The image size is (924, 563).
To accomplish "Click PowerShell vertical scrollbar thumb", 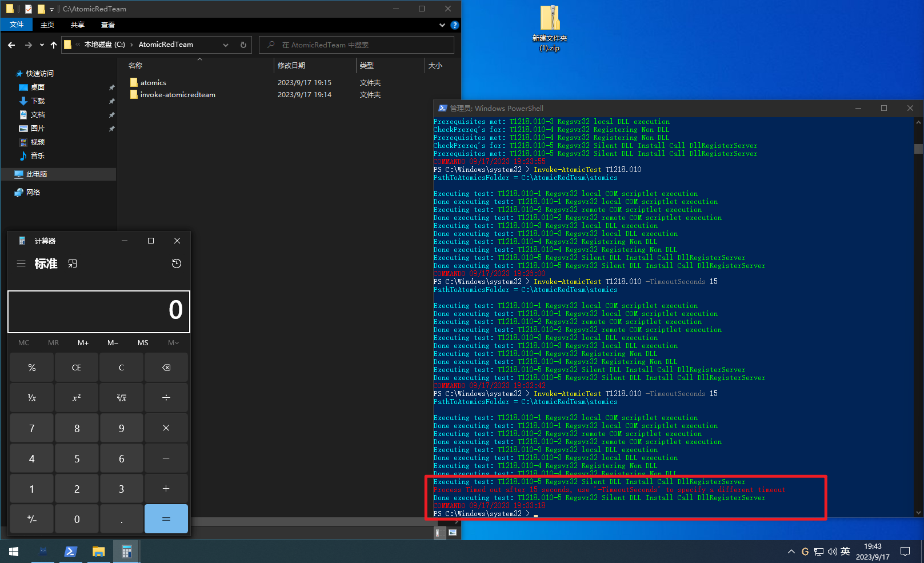I will coord(919,149).
